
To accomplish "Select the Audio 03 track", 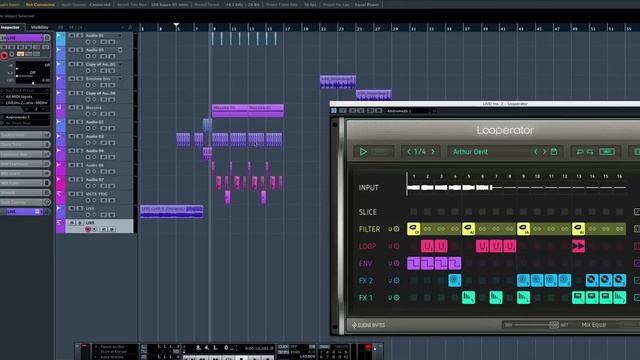I will [95, 136].
